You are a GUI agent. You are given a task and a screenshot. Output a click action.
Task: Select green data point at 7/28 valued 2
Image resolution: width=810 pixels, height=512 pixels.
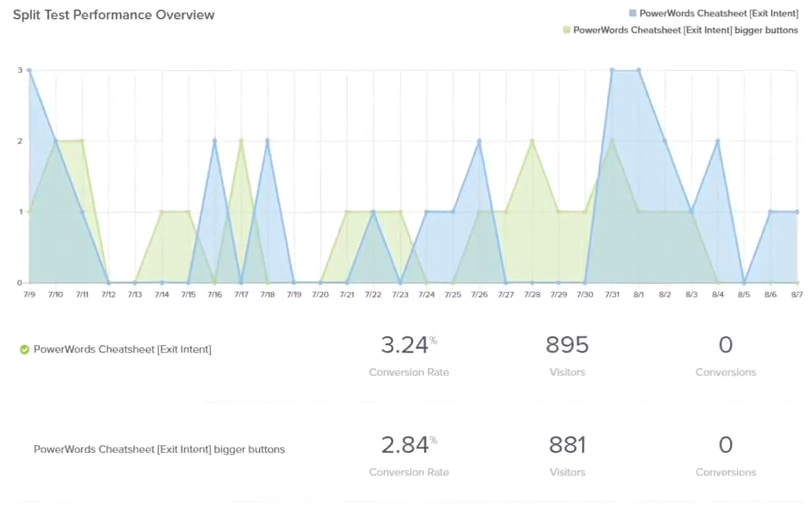click(x=532, y=141)
